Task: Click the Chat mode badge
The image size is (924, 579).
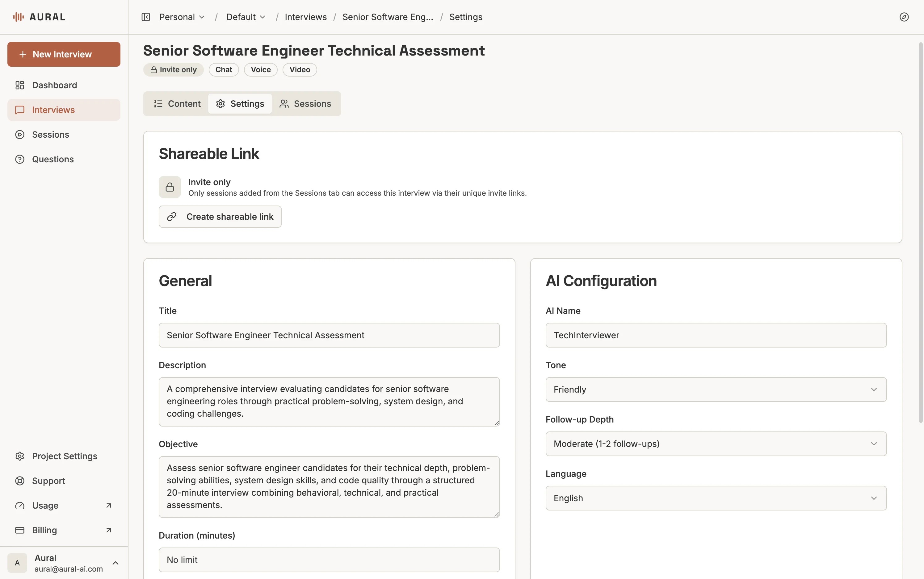Action: [224, 70]
